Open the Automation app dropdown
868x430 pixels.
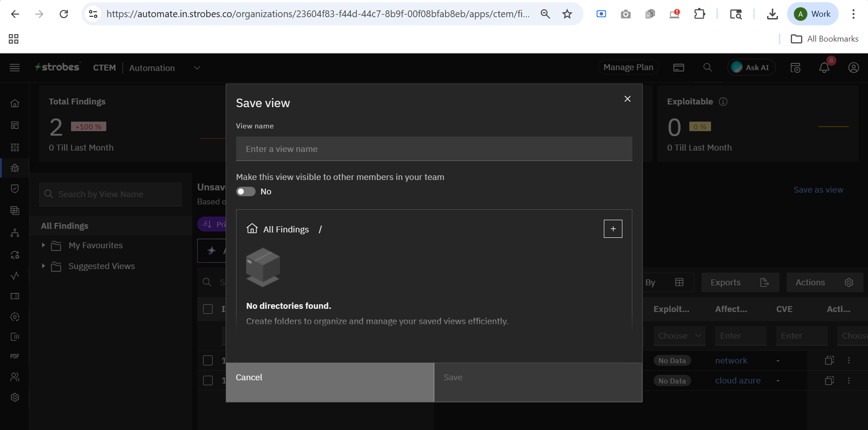click(x=197, y=68)
